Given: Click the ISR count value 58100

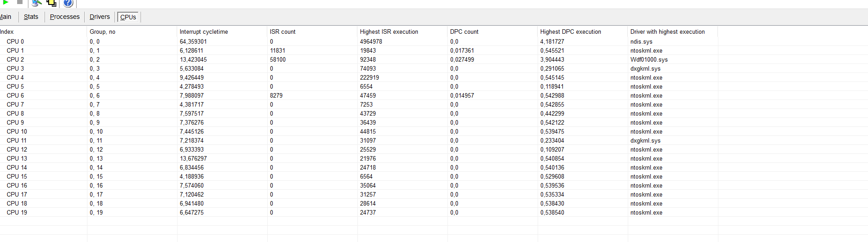Looking at the screenshot, I should tap(278, 59).
